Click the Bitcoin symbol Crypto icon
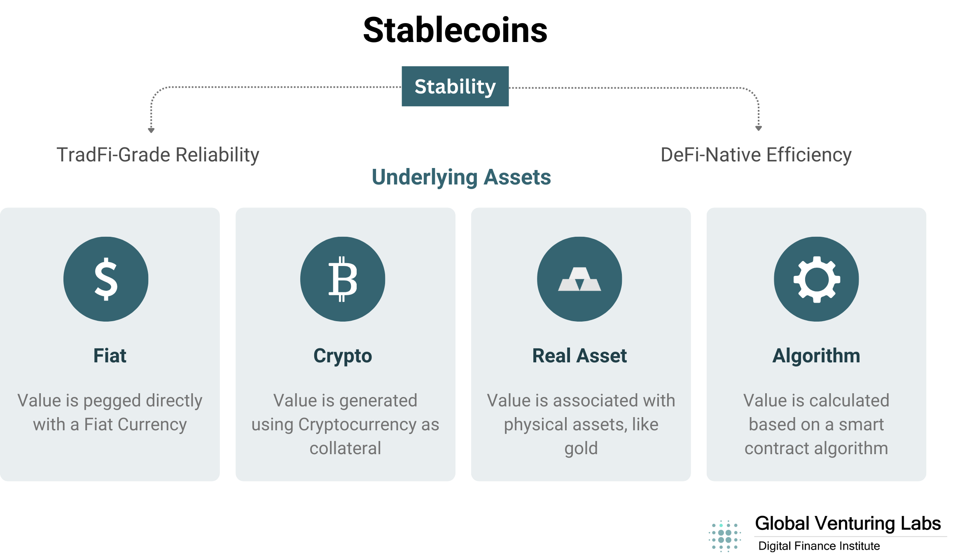 click(x=343, y=279)
